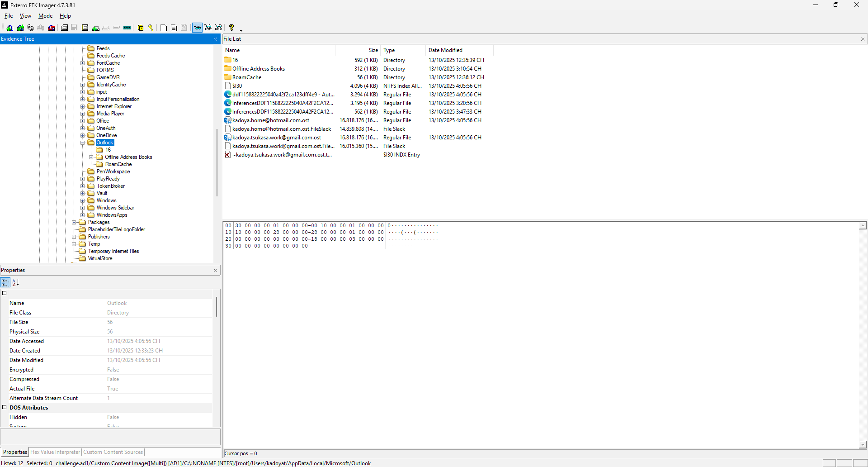Select deleted ~kadoya.tsukasa.work@gmail.com.ost entry
Image resolution: width=868 pixels, height=467 pixels.
click(x=282, y=155)
